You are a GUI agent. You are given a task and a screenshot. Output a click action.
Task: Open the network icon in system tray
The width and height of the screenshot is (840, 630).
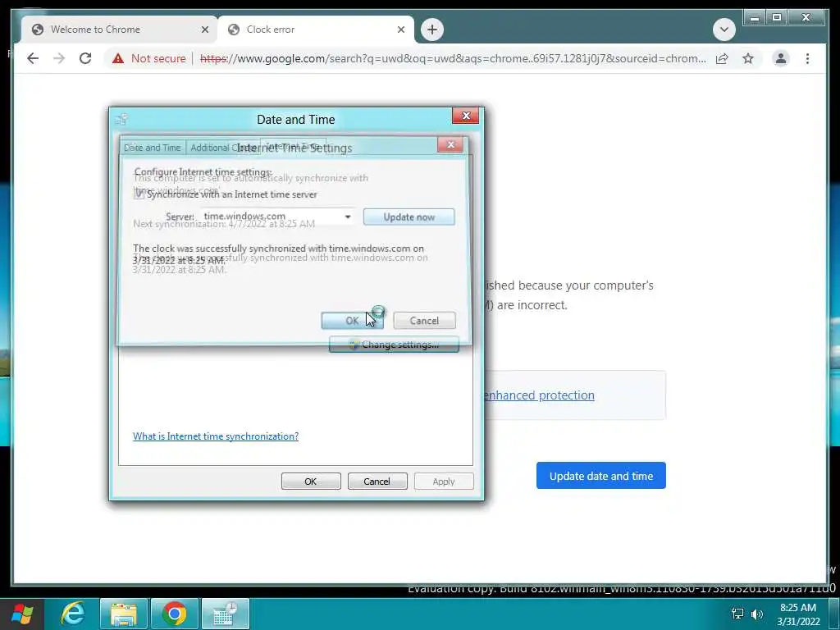point(737,614)
